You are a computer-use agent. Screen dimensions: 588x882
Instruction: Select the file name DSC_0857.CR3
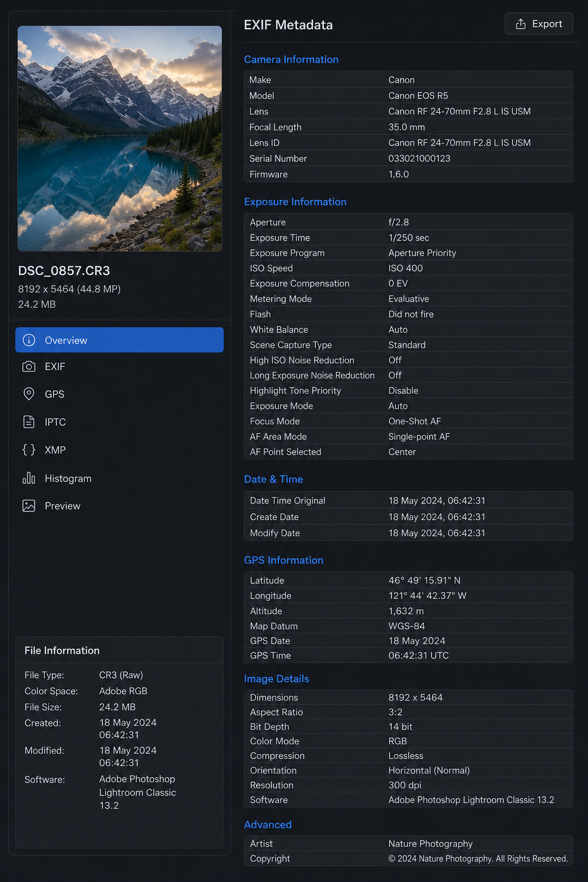pos(64,270)
